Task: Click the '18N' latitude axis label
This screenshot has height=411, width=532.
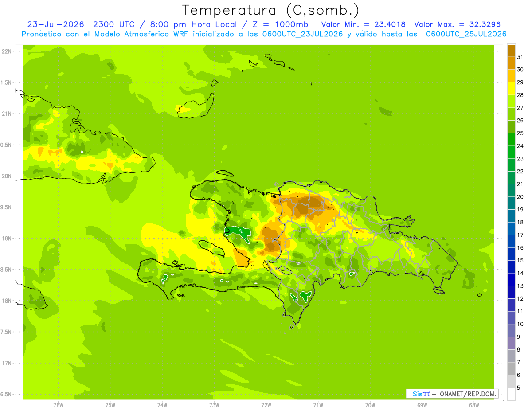Action: click(8, 301)
